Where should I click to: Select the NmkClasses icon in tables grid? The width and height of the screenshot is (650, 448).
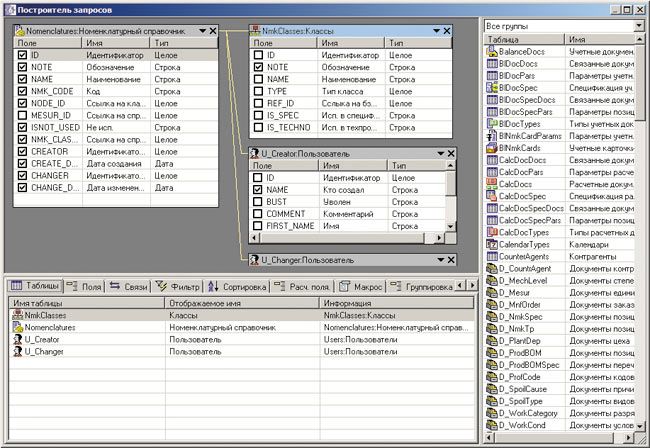click(18, 314)
